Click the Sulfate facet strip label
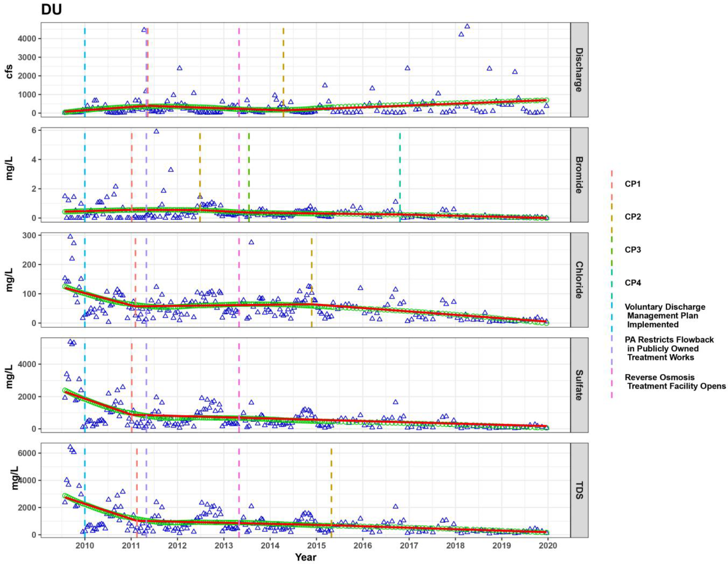The width and height of the screenshot is (728, 564). pos(579,385)
